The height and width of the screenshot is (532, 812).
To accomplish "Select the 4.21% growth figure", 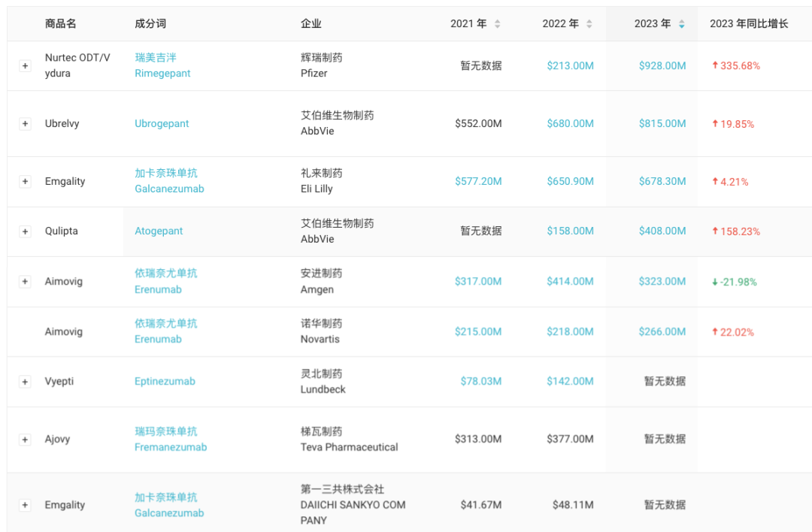I will [x=730, y=182].
